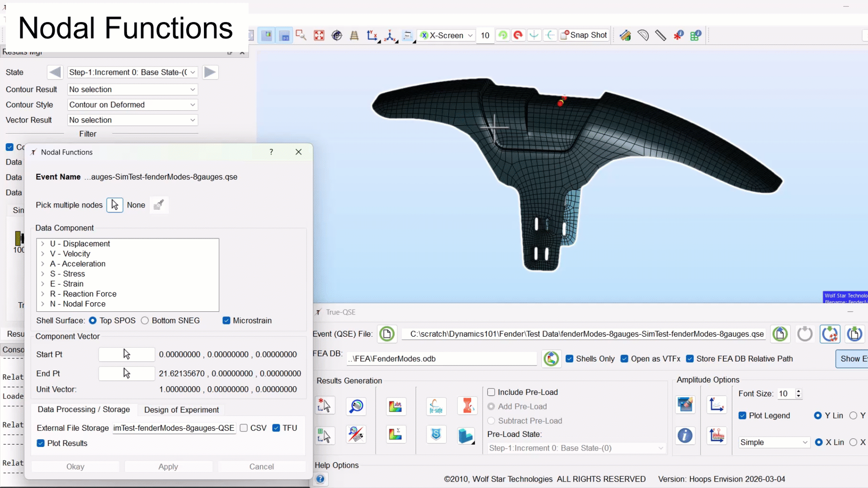Screen dimensions: 868x488
Task: Click the blue S shield icon
Action: [436, 435]
